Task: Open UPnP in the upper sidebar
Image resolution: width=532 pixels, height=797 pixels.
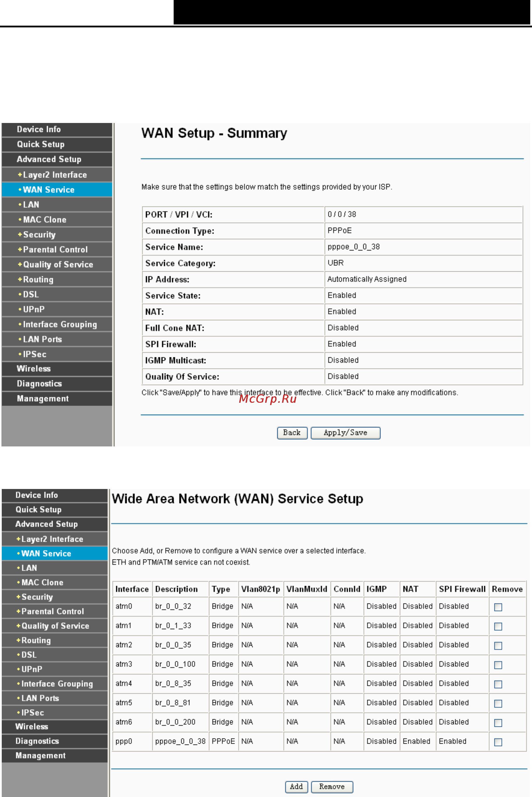Action: pos(57,309)
